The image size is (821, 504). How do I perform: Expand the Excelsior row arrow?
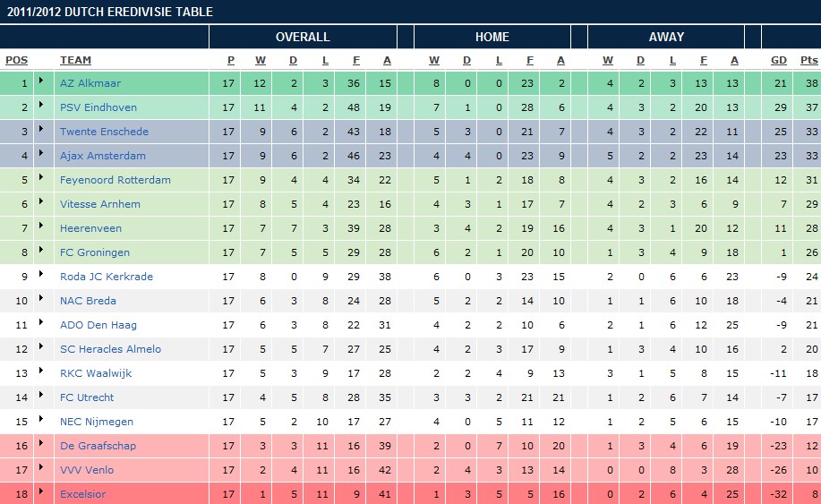point(39,494)
